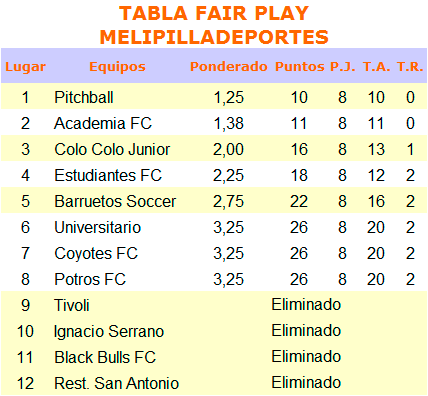Select the Ignacio Serrano team name
The width and height of the screenshot is (428, 396).
(109, 331)
